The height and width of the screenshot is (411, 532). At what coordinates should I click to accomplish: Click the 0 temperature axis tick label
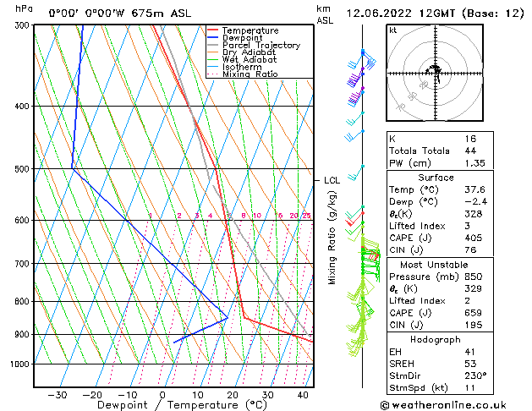coord(162,395)
